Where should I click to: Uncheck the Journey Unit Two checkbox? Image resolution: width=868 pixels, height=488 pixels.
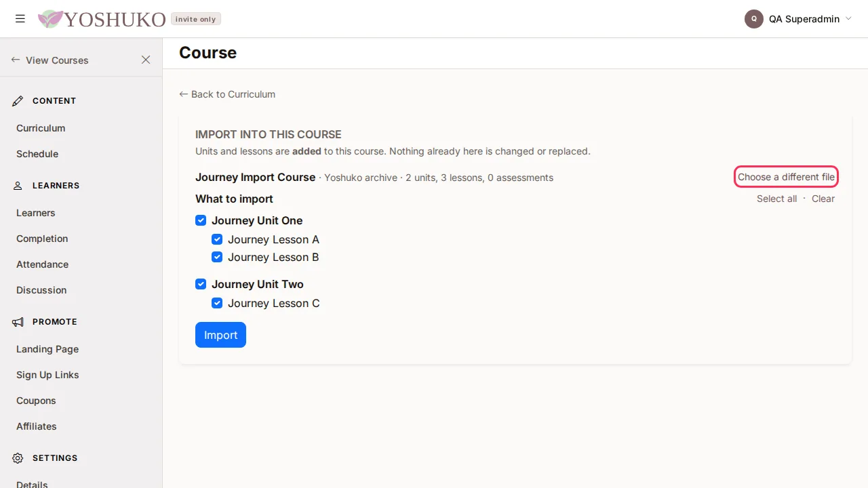201,284
